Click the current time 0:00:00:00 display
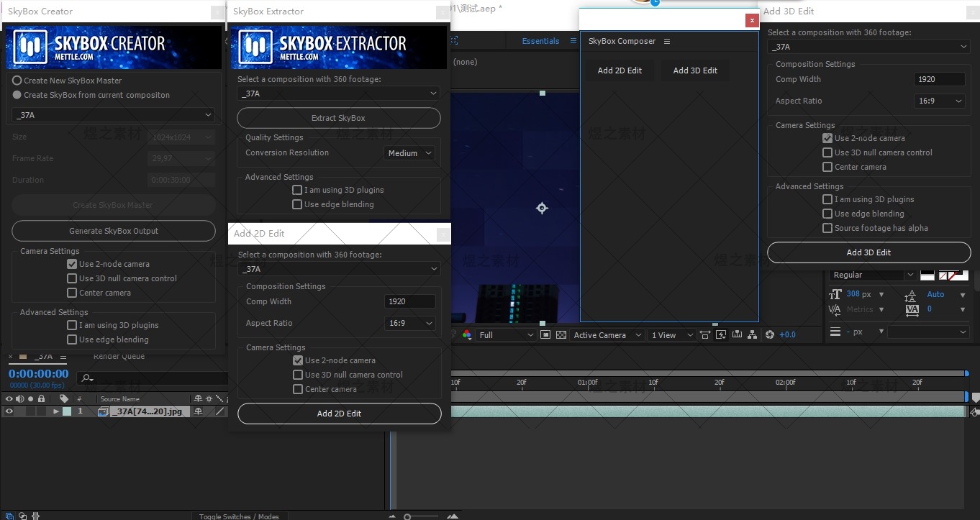Image resolution: width=980 pixels, height=520 pixels. pos(39,374)
